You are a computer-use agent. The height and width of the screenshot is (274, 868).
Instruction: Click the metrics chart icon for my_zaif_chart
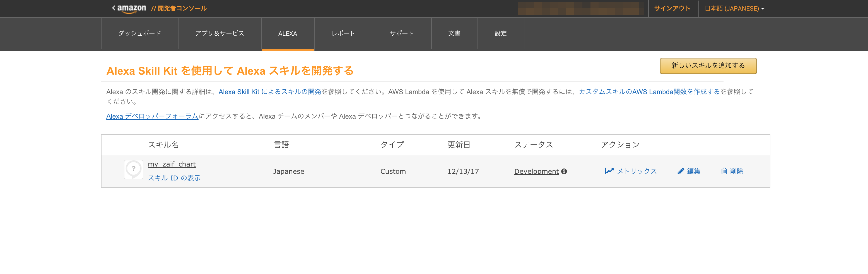pos(609,171)
